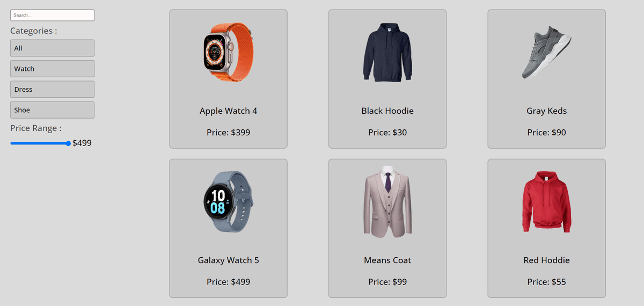Filter products by Shoe category
Viewport: 644px width, 306px height.
pyautogui.click(x=52, y=110)
